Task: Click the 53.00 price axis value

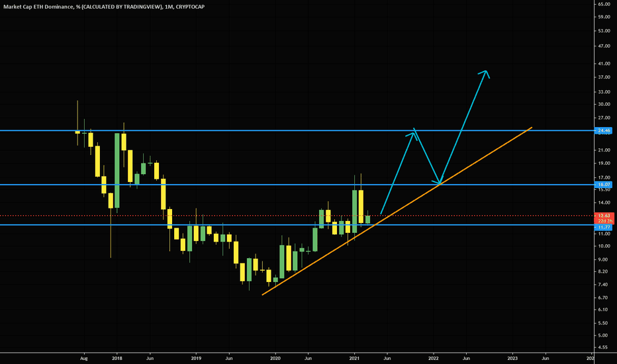Action: pos(604,30)
